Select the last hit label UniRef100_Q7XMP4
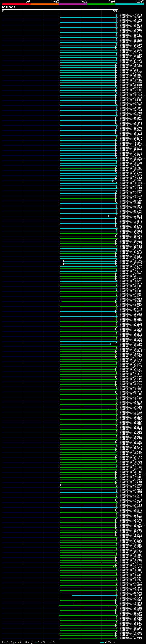This screenshot has width=146, height=644. point(131,638)
